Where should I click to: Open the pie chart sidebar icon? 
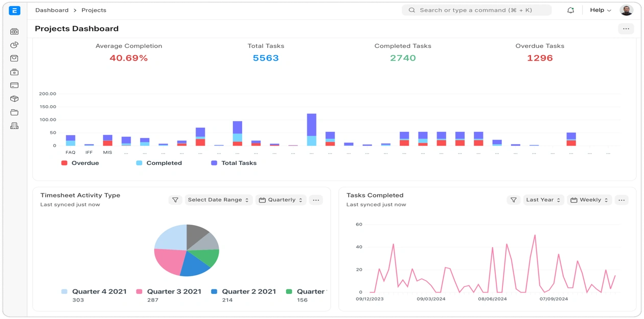(x=14, y=45)
